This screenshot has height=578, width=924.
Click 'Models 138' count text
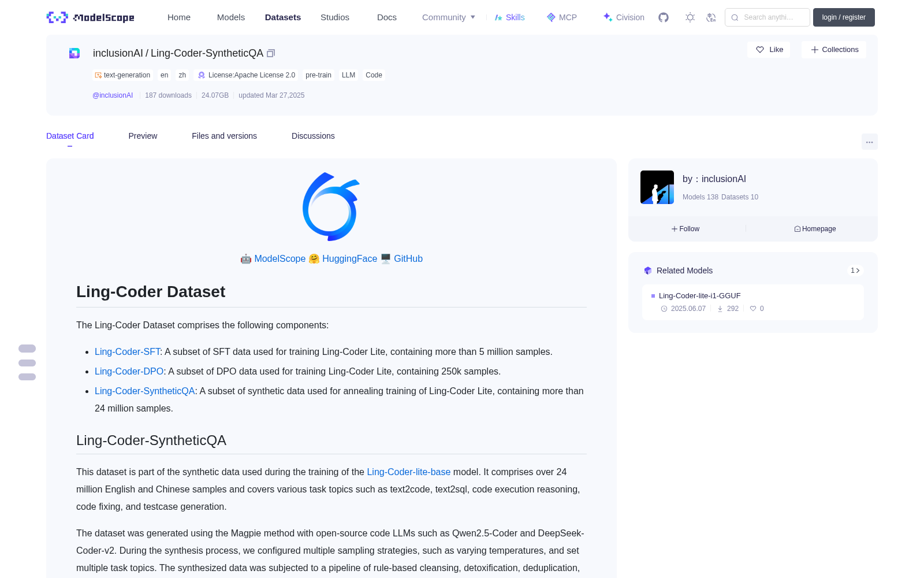701,197
